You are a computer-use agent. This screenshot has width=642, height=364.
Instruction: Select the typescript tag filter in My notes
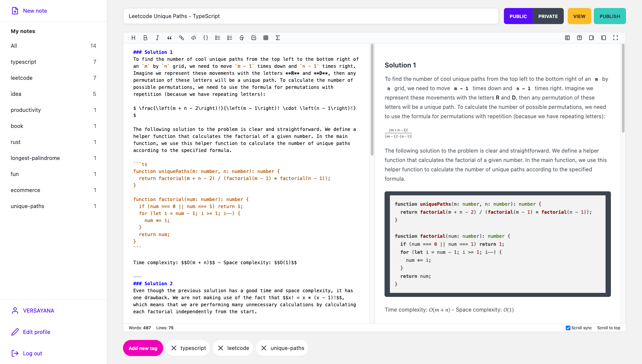click(23, 62)
